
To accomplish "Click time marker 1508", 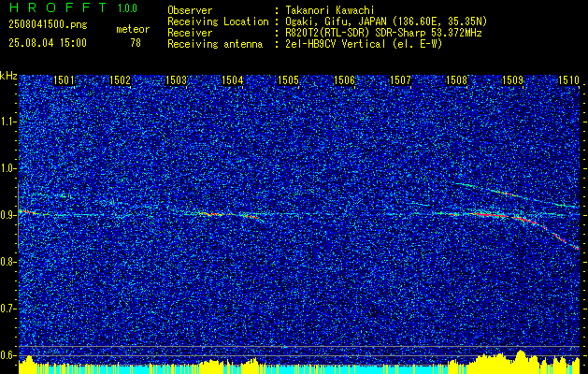I will coord(456,80).
